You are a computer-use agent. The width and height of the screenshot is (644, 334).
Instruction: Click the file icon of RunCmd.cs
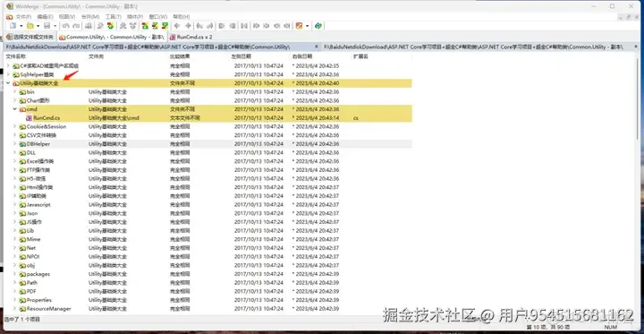(30, 118)
